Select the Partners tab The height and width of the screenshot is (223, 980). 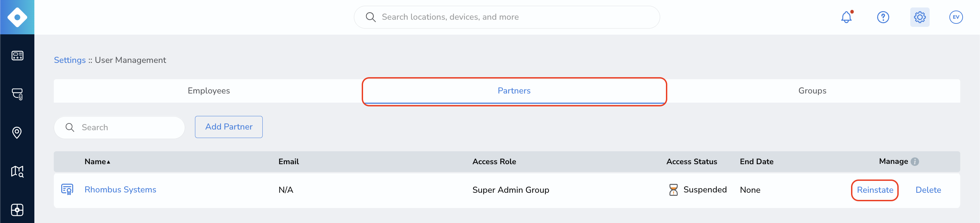coord(514,91)
